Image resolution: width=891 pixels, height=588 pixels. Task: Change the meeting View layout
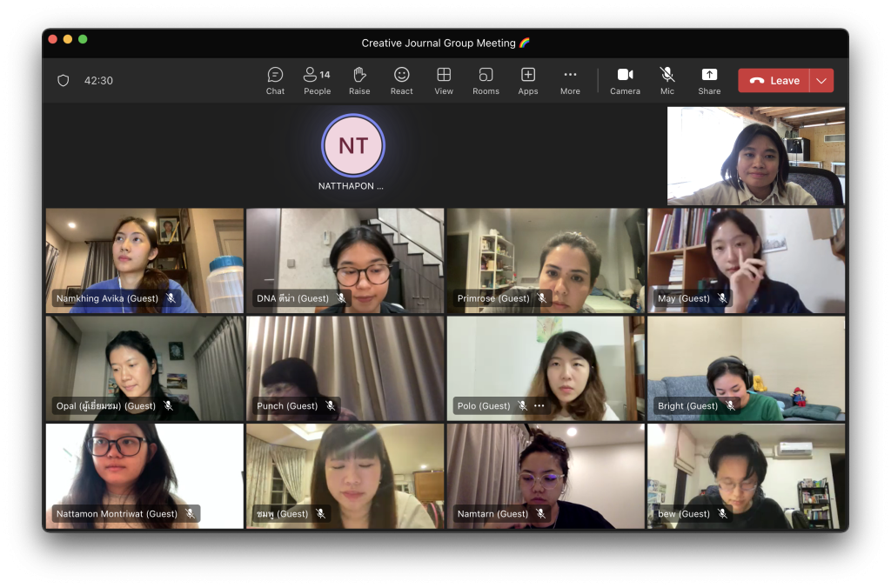pos(444,81)
